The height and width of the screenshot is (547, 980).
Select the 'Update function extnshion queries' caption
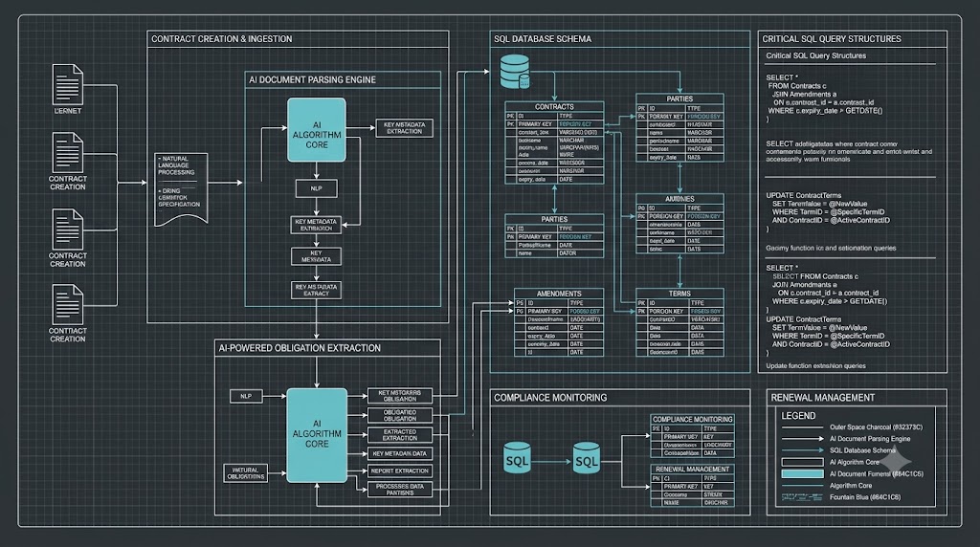click(815, 366)
